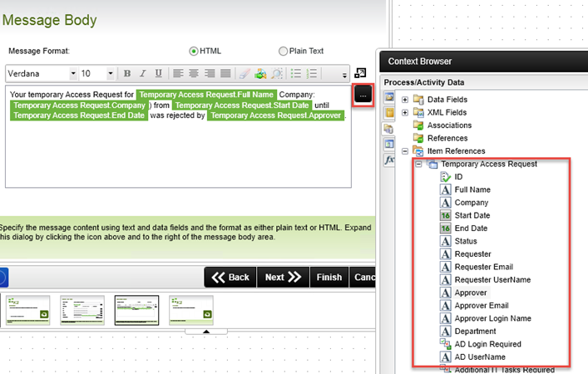
Task: Open the Context Browser ellipsis button
Action: pos(363,95)
